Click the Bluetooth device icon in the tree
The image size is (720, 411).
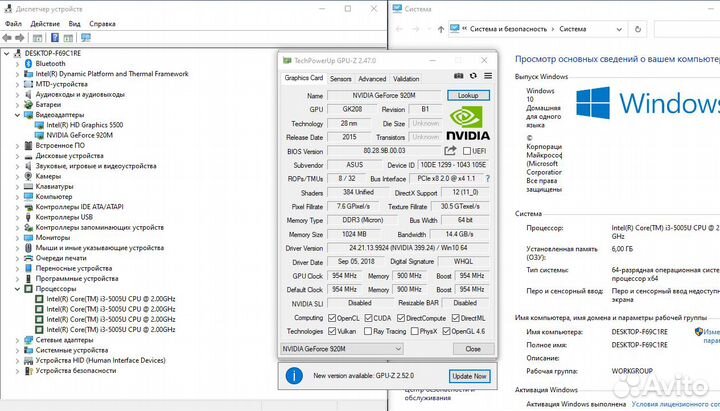(x=28, y=63)
